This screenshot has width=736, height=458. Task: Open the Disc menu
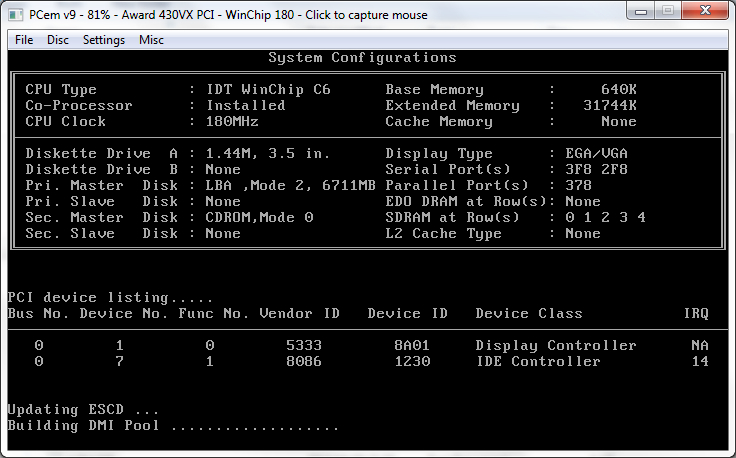tap(58, 40)
